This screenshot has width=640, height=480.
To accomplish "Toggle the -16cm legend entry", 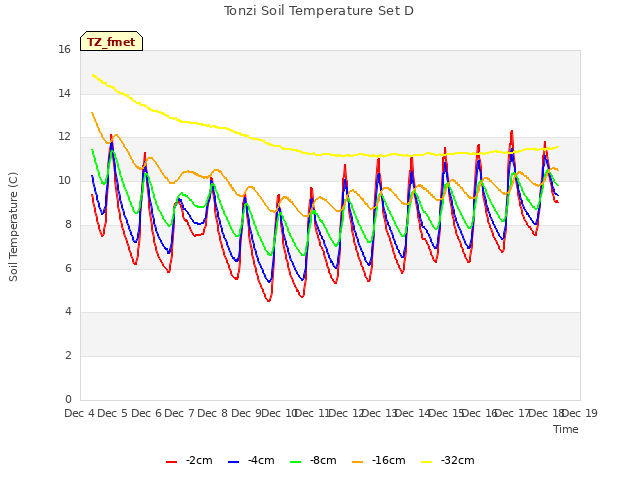I will point(378,461).
